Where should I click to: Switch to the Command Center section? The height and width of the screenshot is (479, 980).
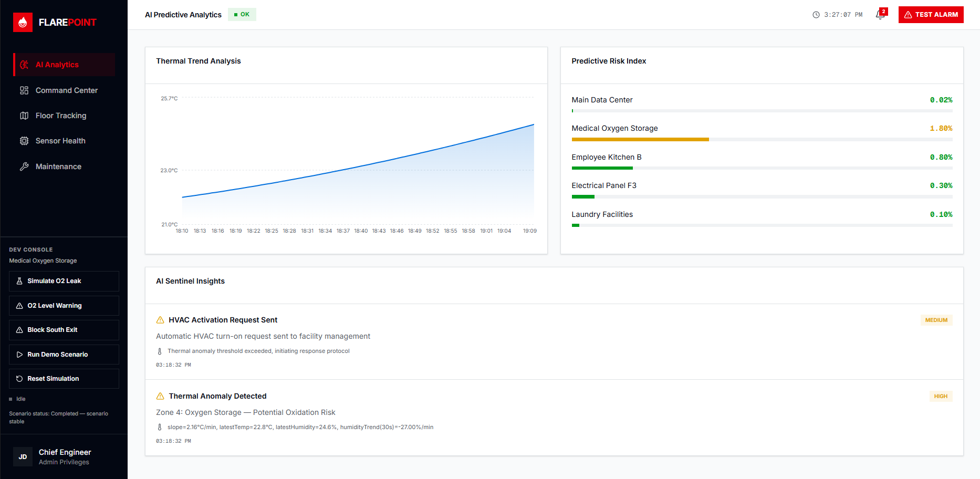[66, 90]
